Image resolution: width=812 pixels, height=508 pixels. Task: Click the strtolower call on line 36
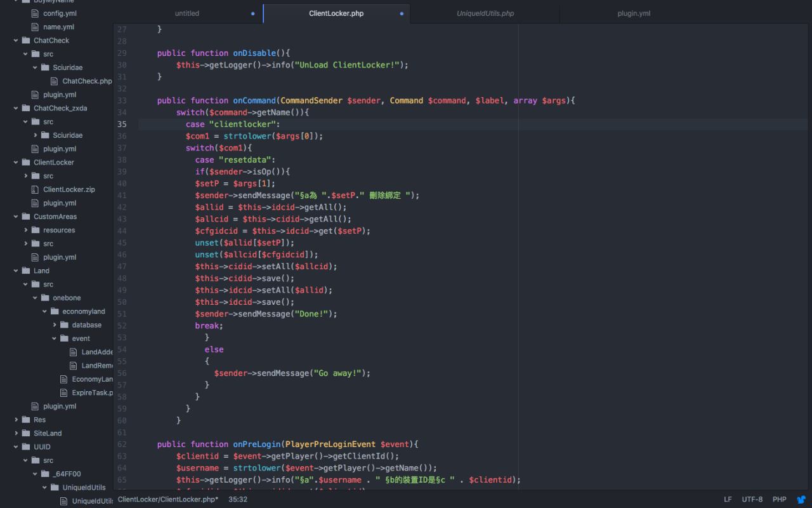[247, 136]
